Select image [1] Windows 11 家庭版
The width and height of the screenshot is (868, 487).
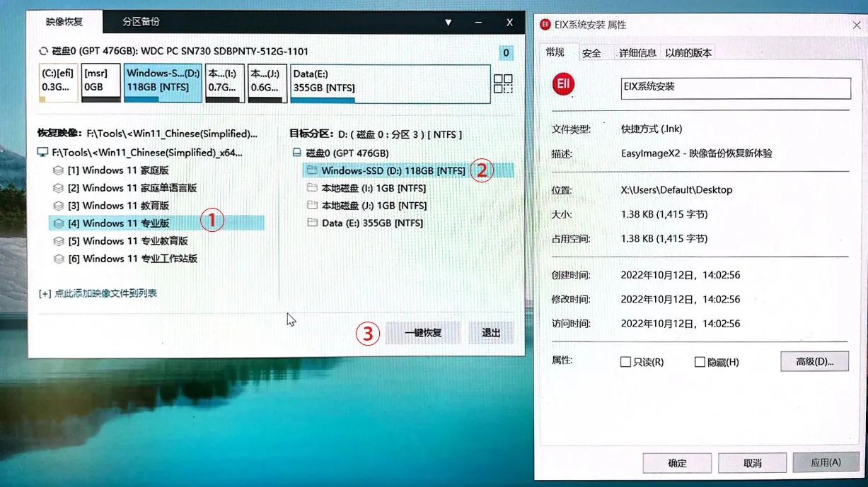tap(118, 170)
